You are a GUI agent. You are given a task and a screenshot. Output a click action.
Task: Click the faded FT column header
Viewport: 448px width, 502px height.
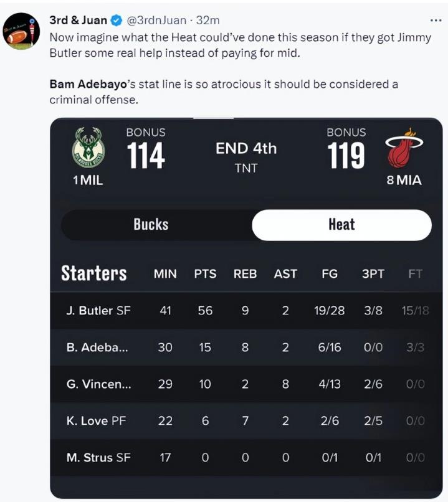pos(416,274)
